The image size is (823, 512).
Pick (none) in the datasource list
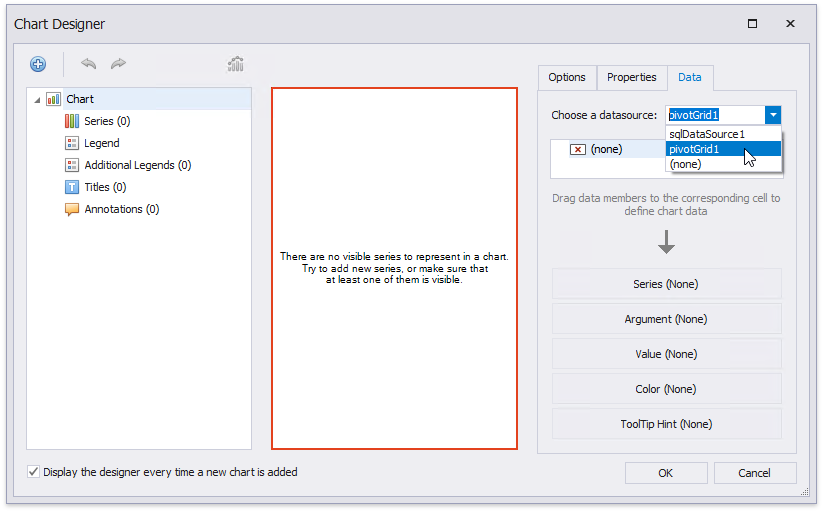pyautogui.click(x=685, y=164)
